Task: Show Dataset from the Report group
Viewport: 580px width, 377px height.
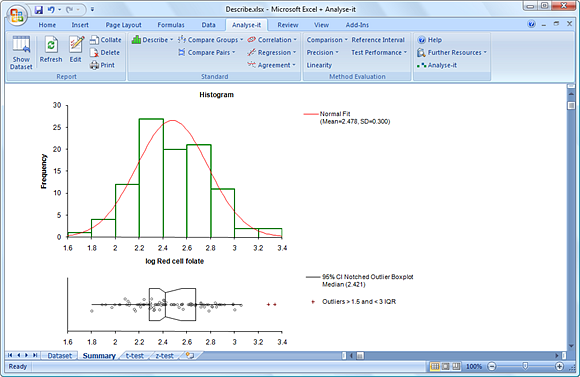Action: pos(21,53)
